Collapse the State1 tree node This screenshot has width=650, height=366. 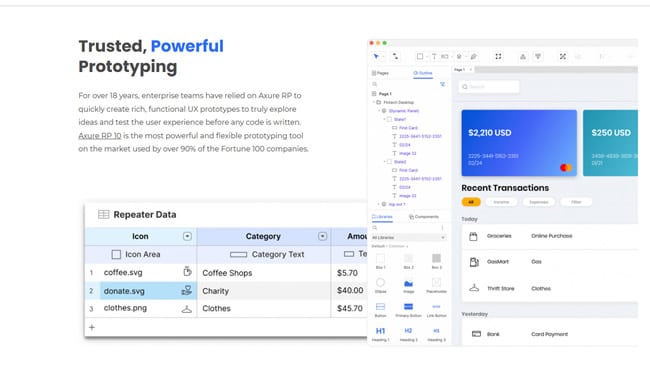[384, 119]
